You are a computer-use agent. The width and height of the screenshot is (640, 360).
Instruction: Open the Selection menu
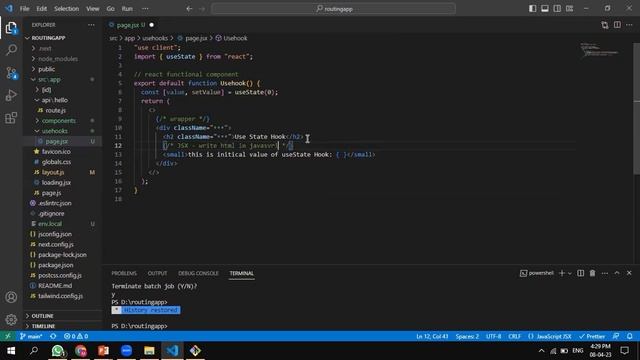tap(67, 9)
